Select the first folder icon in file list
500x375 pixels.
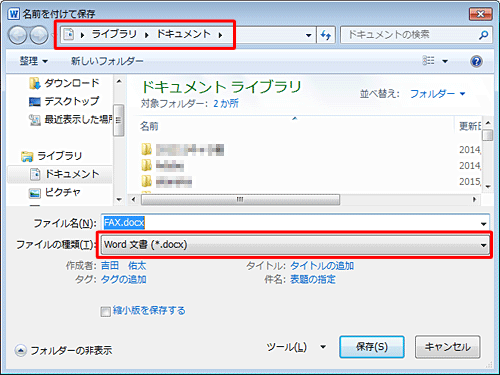pos(146,149)
